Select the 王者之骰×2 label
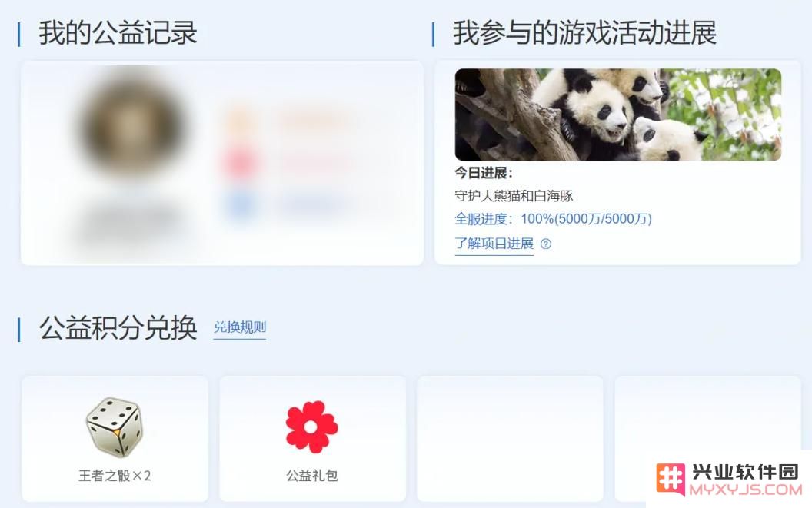 coord(115,476)
